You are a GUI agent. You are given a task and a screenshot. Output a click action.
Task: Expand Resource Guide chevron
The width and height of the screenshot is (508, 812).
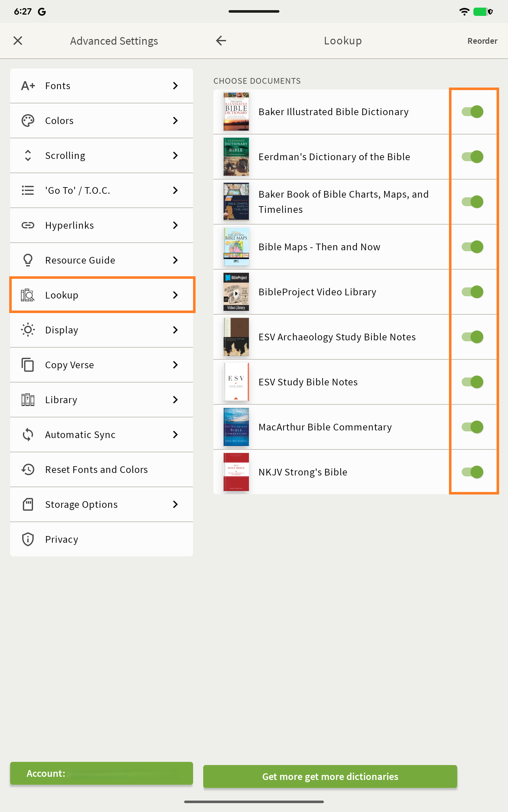tap(175, 260)
